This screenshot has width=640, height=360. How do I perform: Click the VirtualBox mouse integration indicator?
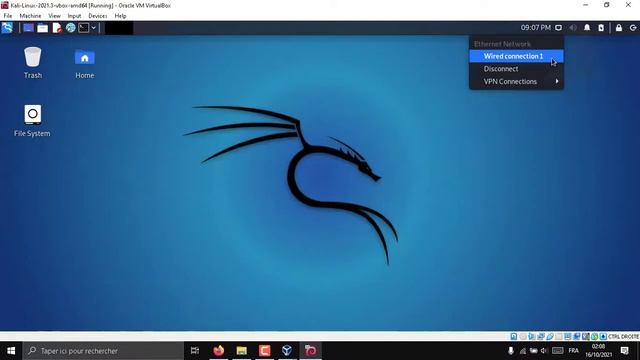point(594,337)
